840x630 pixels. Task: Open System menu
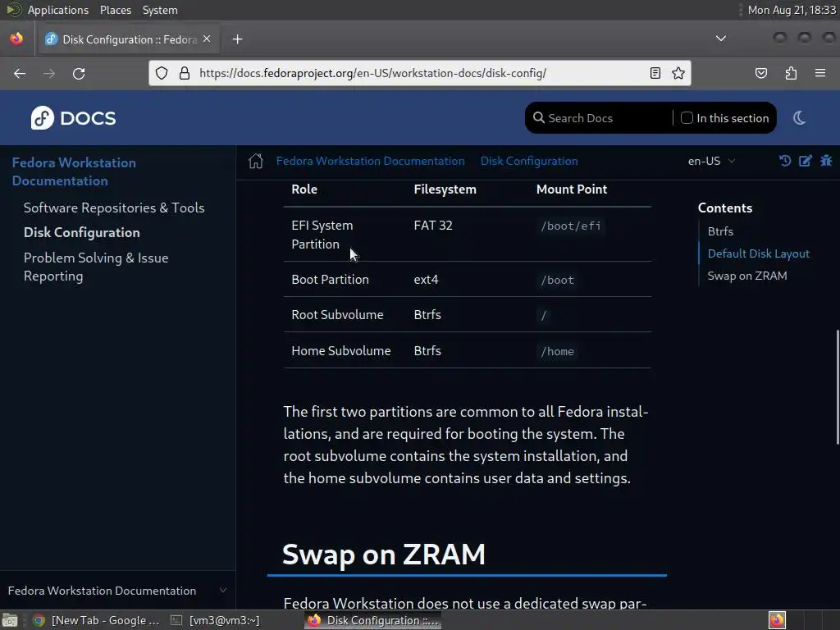pos(160,10)
